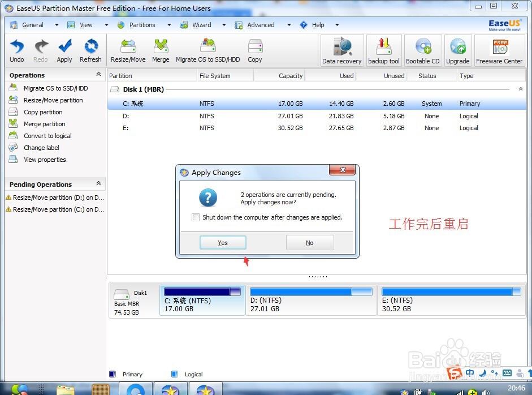Open the Wizard menu
Viewport: 532px width, 395px height.
(x=201, y=25)
